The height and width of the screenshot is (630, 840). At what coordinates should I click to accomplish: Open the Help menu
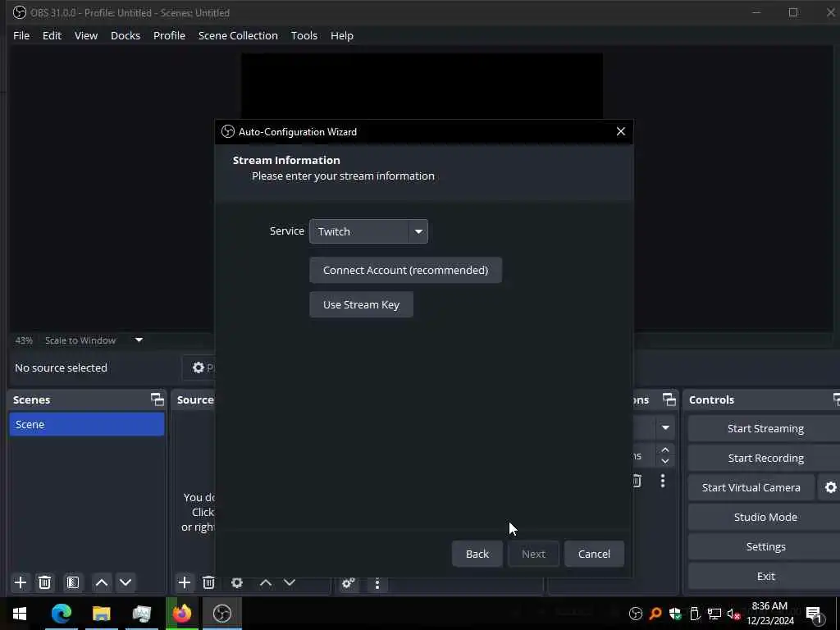[x=342, y=35]
